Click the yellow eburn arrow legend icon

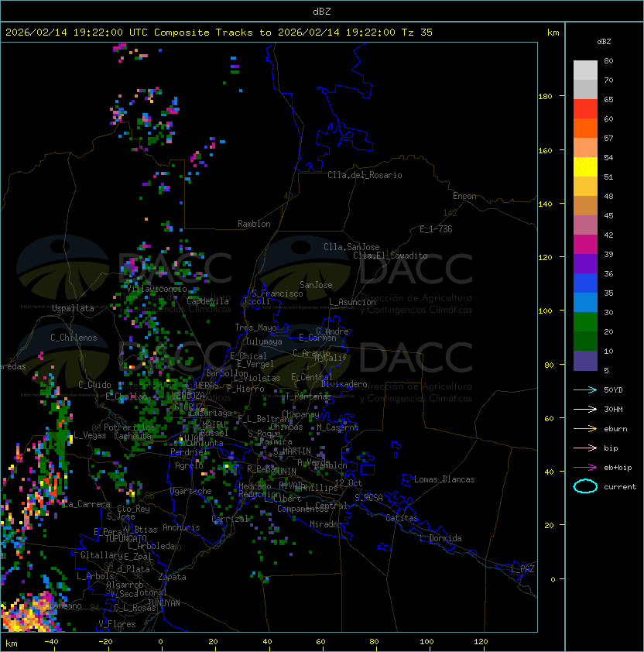(x=585, y=428)
